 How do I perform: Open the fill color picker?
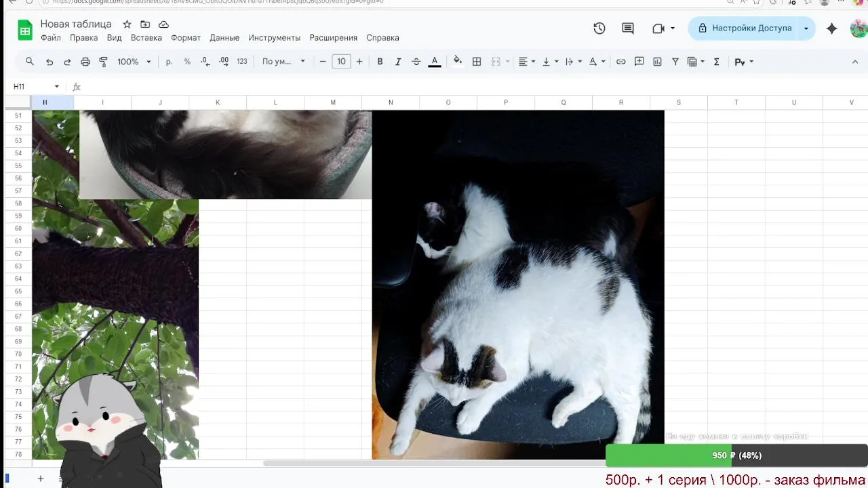[x=458, y=62]
